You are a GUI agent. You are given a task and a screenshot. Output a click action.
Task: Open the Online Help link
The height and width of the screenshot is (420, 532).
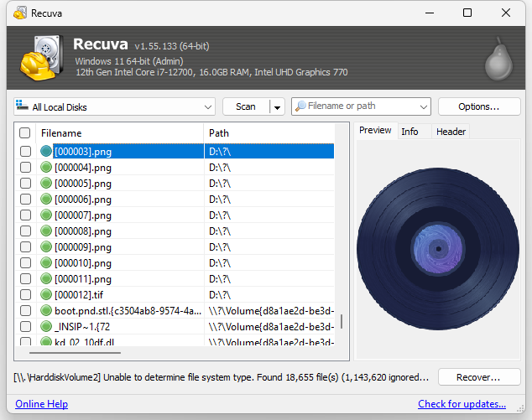coord(41,404)
